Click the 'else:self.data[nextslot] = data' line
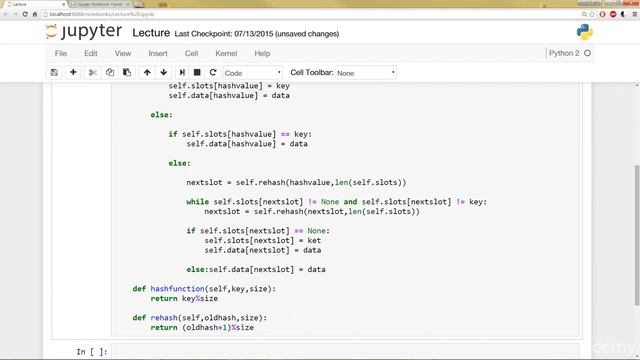 coord(256,270)
